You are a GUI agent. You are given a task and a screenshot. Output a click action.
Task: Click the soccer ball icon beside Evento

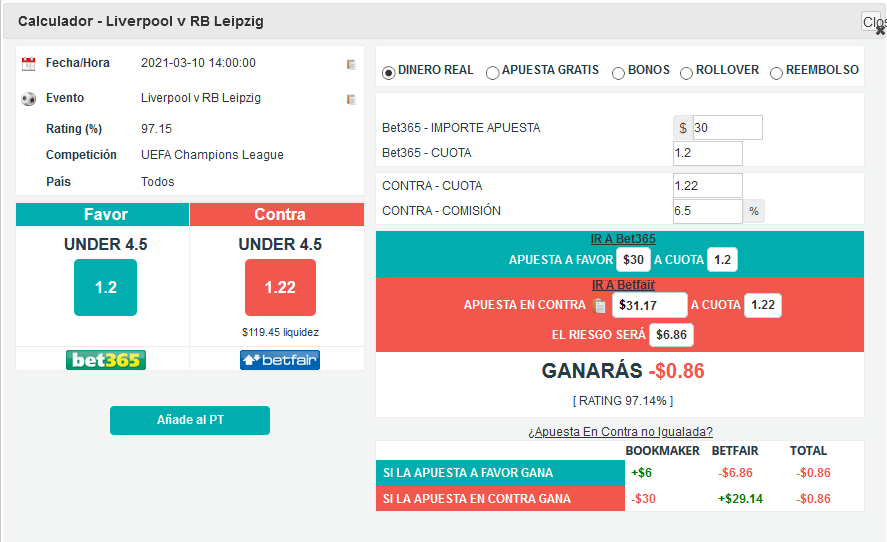tap(28, 99)
